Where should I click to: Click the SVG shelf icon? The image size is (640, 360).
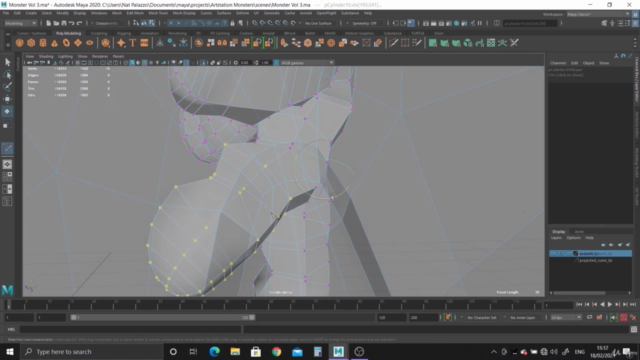coord(144,43)
